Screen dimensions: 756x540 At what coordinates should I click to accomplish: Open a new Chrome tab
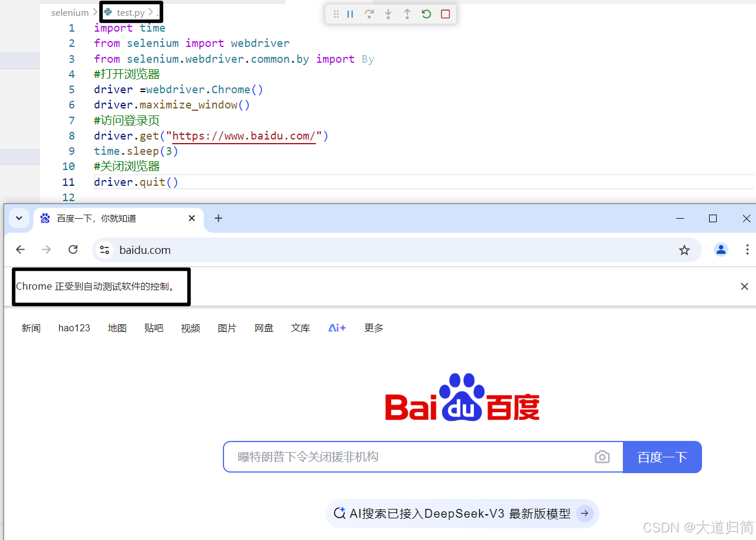coord(218,218)
